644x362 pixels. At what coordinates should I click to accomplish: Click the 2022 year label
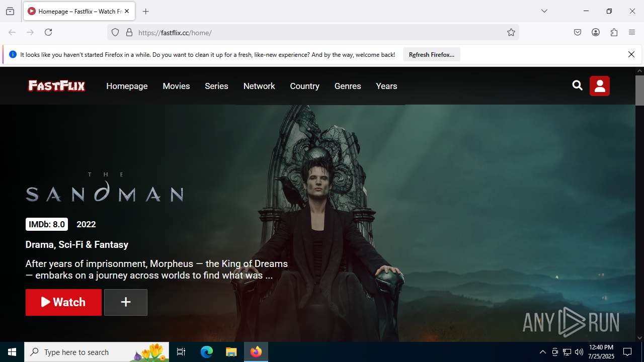[86, 224]
